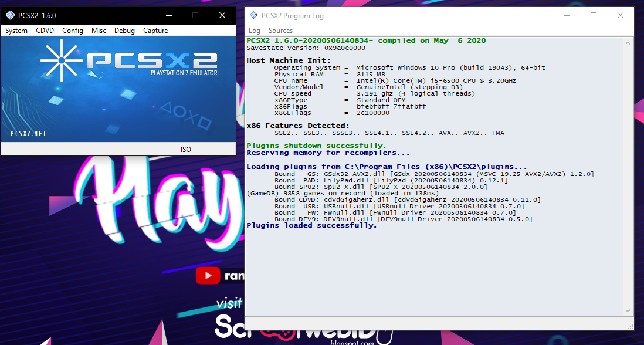Open the System menu in PCSX2
Viewport: 644px width, 345px height.
click(16, 31)
